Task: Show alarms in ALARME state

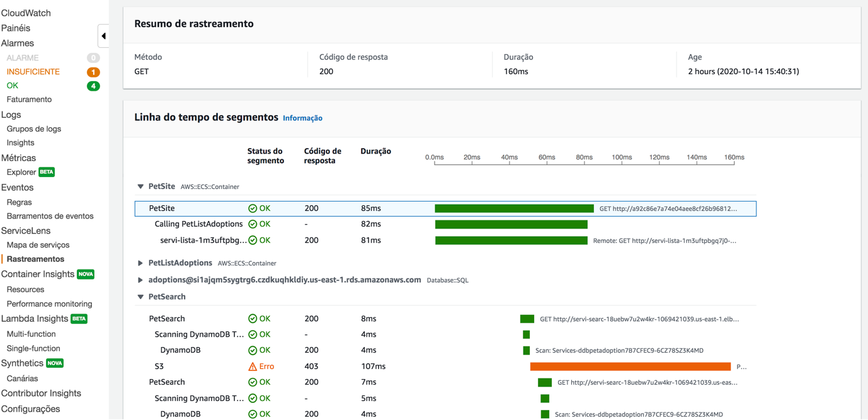Action: pos(23,58)
